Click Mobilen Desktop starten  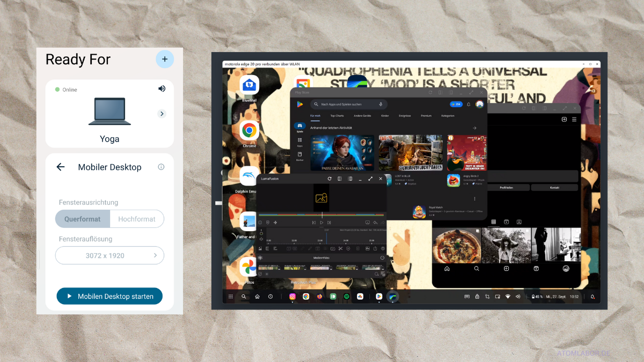coord(109,296)
